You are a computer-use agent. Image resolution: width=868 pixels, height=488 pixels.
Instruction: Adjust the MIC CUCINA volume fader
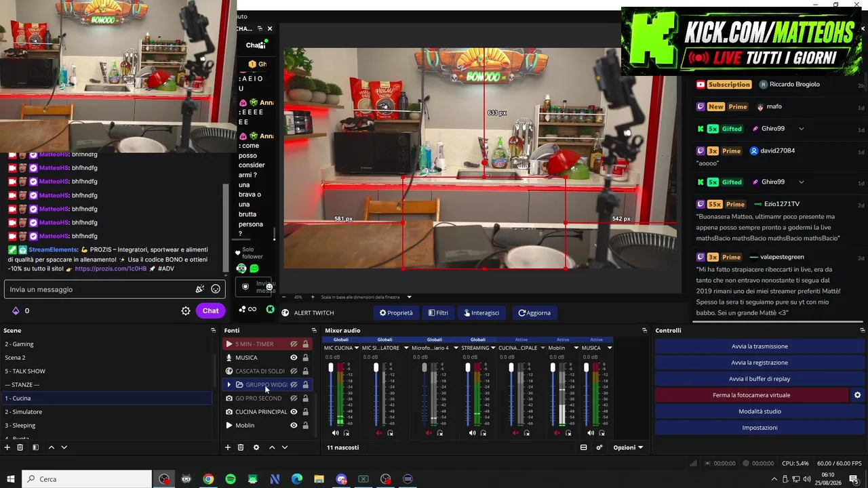point(331,367)
